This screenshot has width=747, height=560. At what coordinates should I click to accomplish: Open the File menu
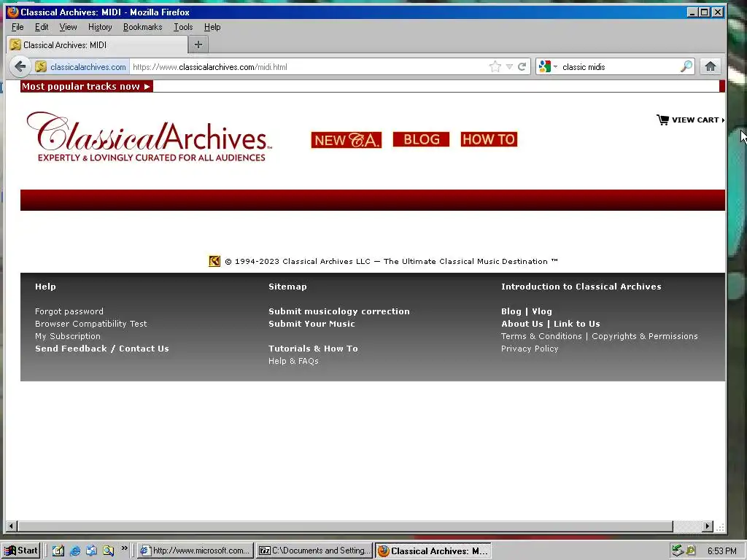[x=18, y=27]
